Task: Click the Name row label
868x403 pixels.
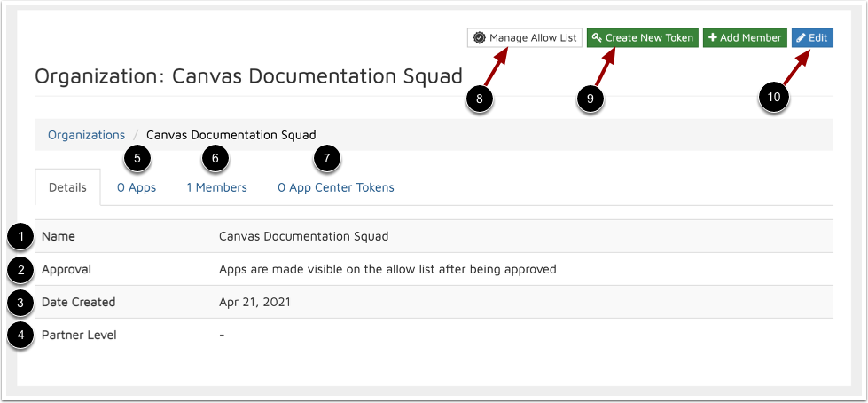Action: pos(59,236)
